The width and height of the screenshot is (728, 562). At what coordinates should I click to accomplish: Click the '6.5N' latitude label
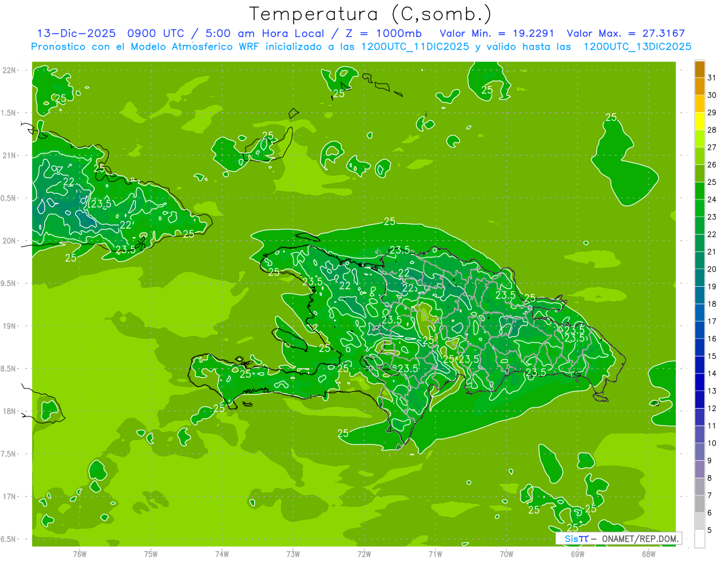pyautogui.click(x=9, y=539)
